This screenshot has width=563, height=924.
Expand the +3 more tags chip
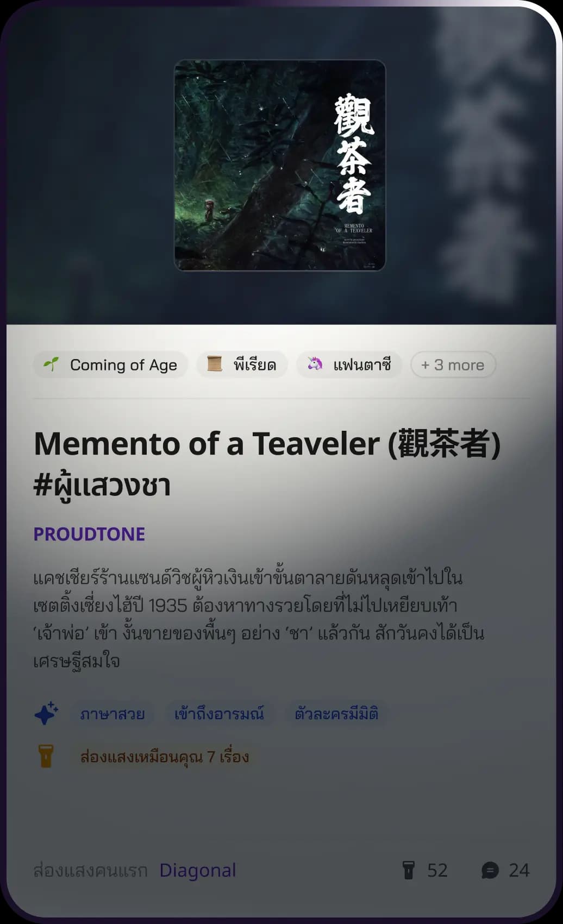tap(453, 364)
